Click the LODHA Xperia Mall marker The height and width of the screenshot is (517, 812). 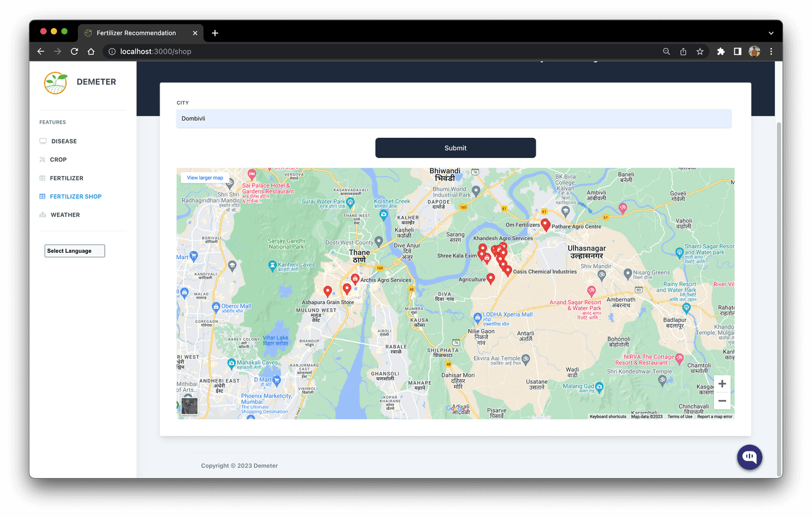coord(478,317)
